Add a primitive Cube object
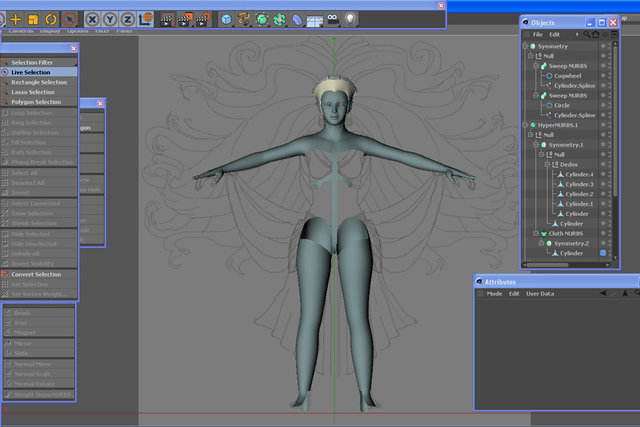The image size is (640, 427). [226, 19]
